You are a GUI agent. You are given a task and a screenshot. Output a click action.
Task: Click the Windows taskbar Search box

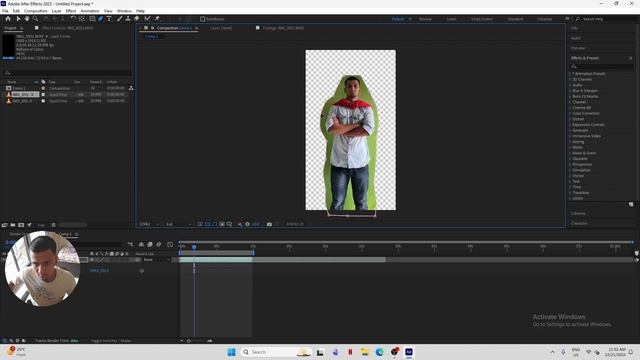tap(276, 352)
